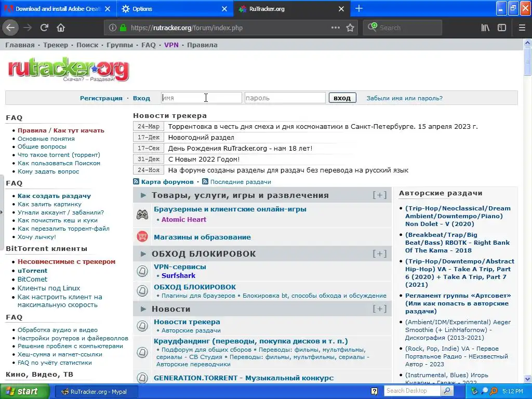Click the help question mark in taskbar
The image size is (532, 399).
click(x=374, y=391)
